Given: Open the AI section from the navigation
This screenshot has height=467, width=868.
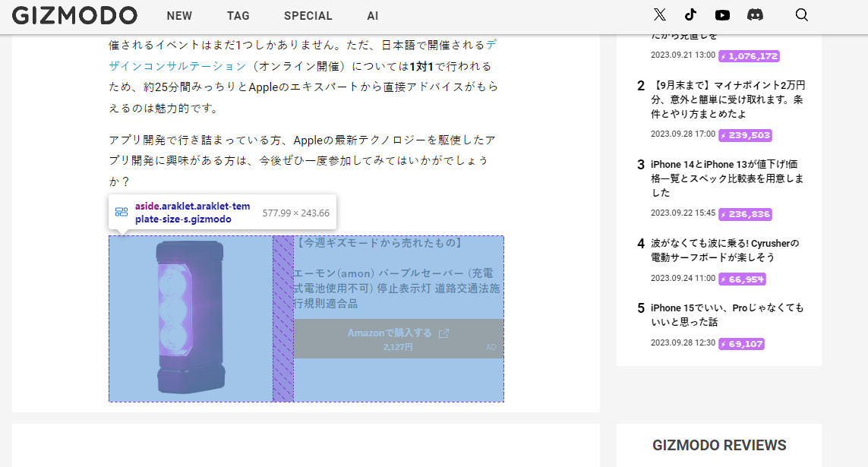Looking at the screenshot, I should coord(372,15).
